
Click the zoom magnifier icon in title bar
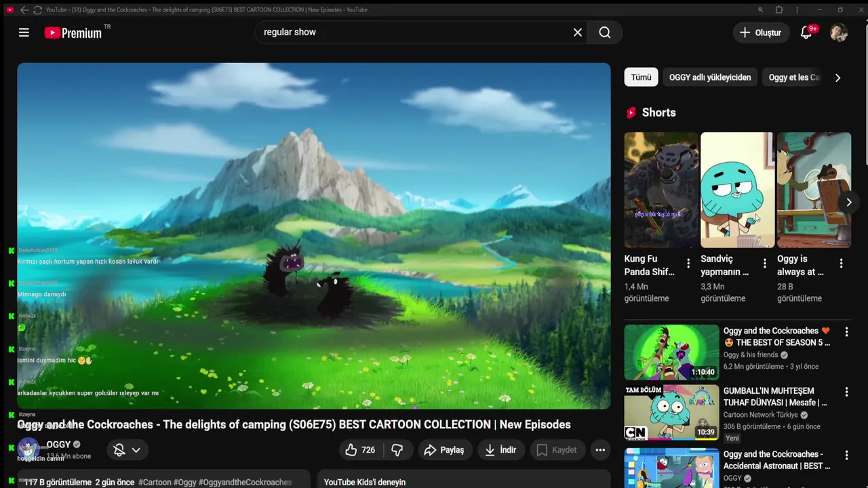click(761, 9)
